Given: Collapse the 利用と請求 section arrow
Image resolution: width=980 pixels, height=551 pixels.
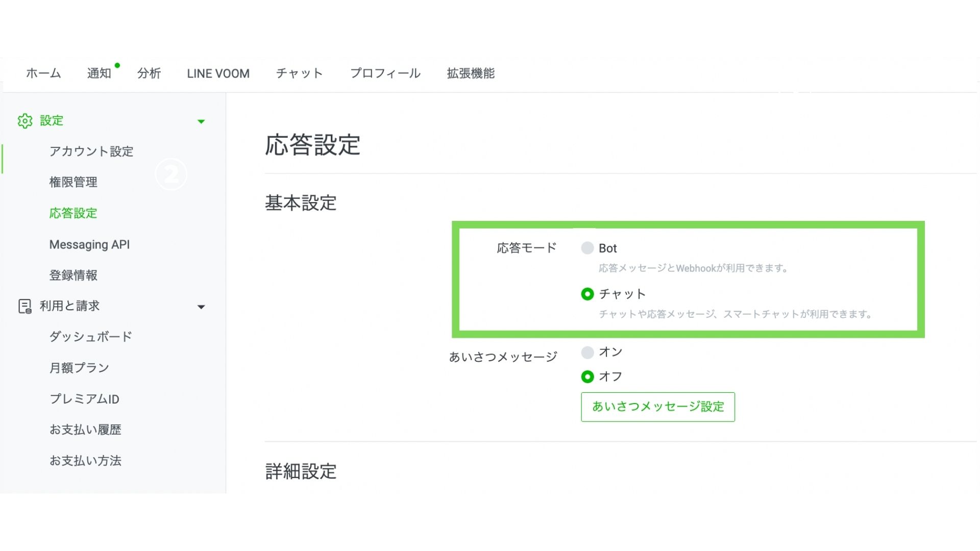Looking at the screenshot, I should 201,307.
